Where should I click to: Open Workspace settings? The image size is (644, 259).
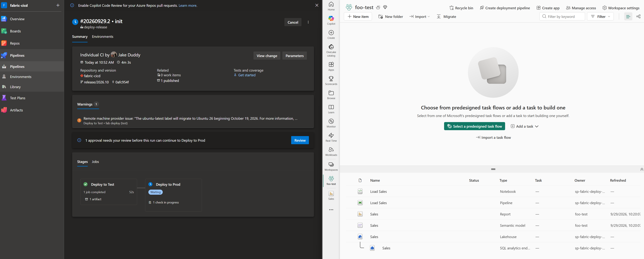621,8
